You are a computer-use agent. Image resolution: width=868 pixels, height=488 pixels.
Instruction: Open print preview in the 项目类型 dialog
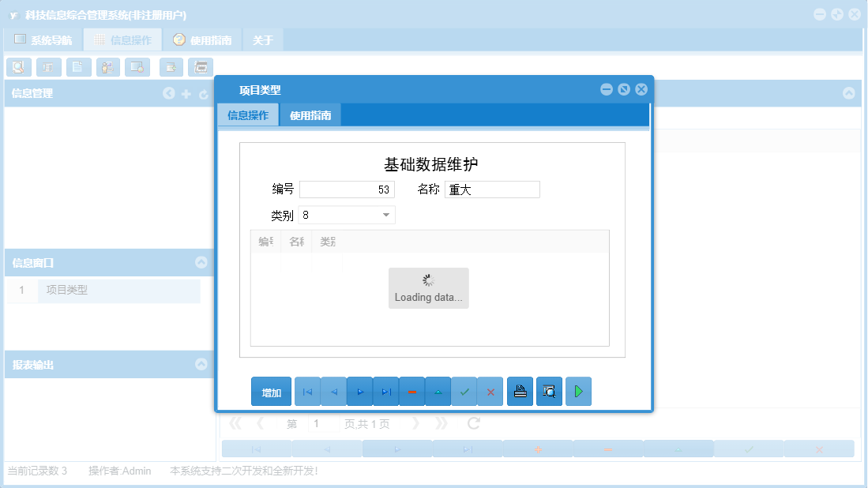(x=549, y=391)
